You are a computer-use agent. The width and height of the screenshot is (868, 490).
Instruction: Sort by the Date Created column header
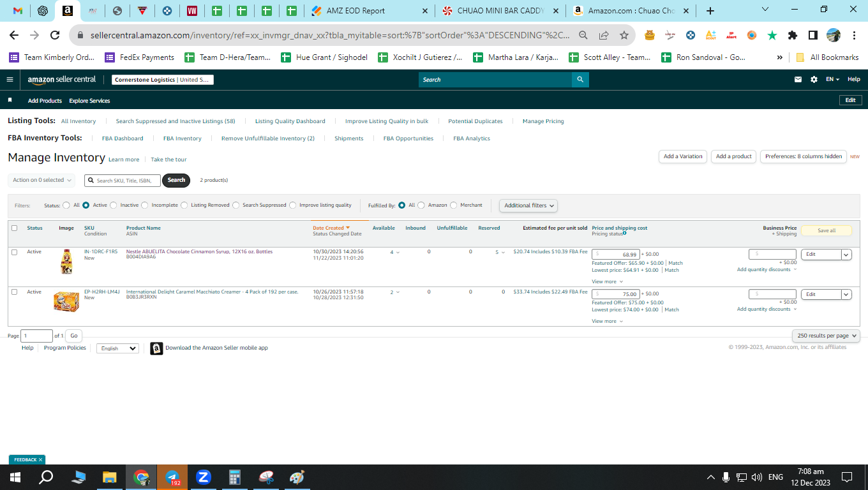pyautogui.click(x=331, y=228)
